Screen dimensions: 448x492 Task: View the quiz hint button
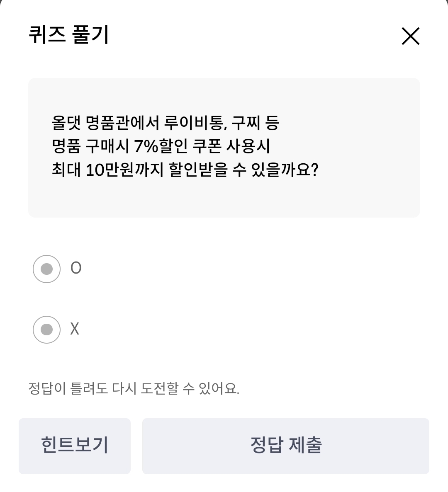75,446
